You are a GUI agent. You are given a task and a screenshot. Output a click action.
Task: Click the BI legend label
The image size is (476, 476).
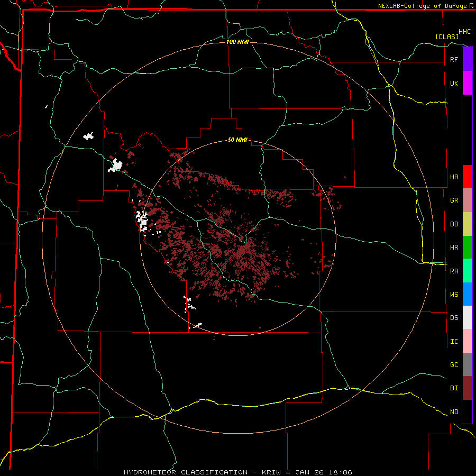pyautogui.click(x=454, y=388)
